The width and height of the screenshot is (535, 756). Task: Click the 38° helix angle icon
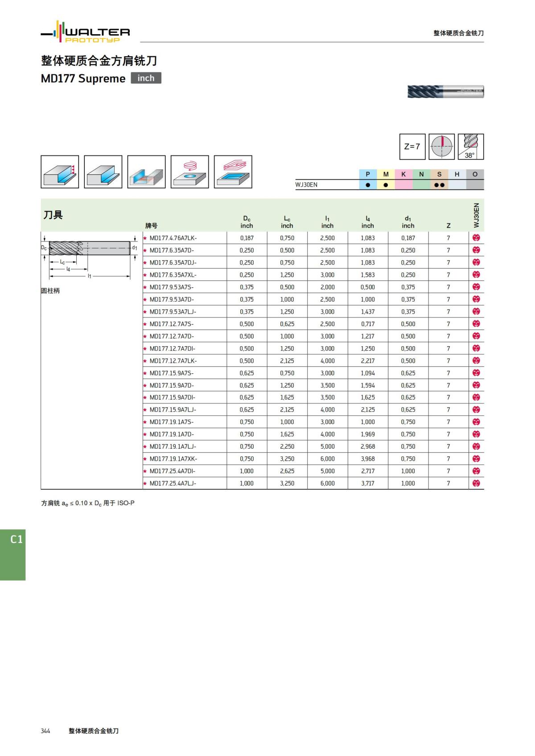click(x=471, y=147)
